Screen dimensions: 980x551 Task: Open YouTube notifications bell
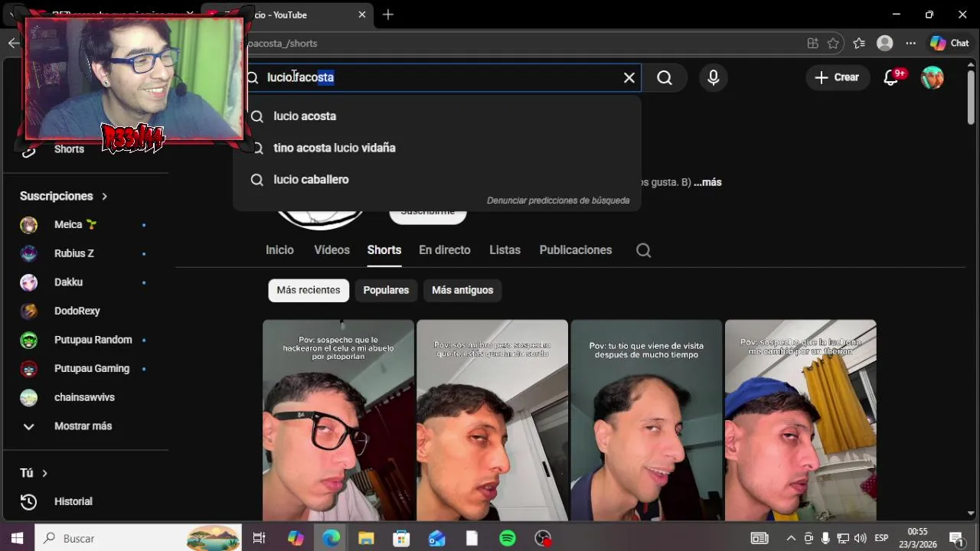coord(891,77)
